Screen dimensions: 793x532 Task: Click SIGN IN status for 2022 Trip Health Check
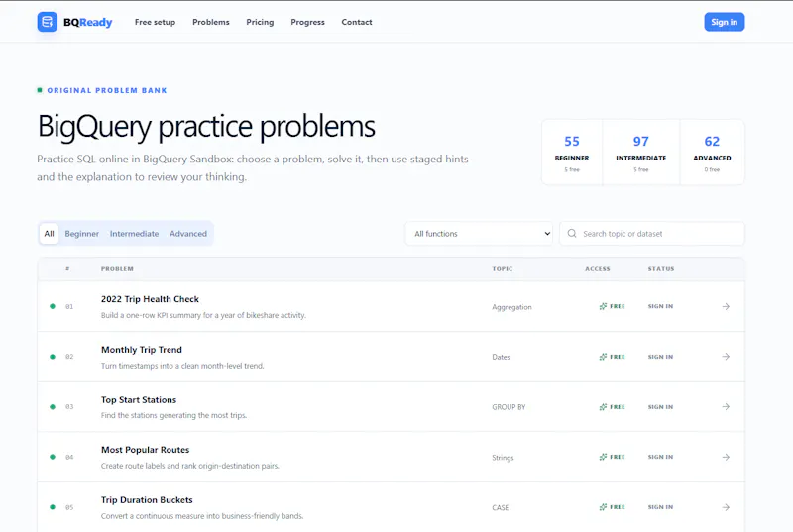pos(660,306)
